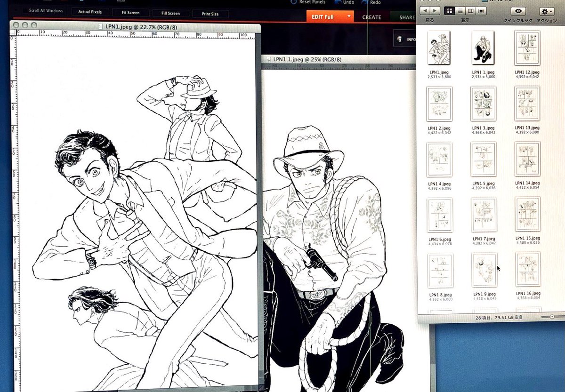Open the INFO panel
This screenshot has height=392, width=565.
coord(405,39)
